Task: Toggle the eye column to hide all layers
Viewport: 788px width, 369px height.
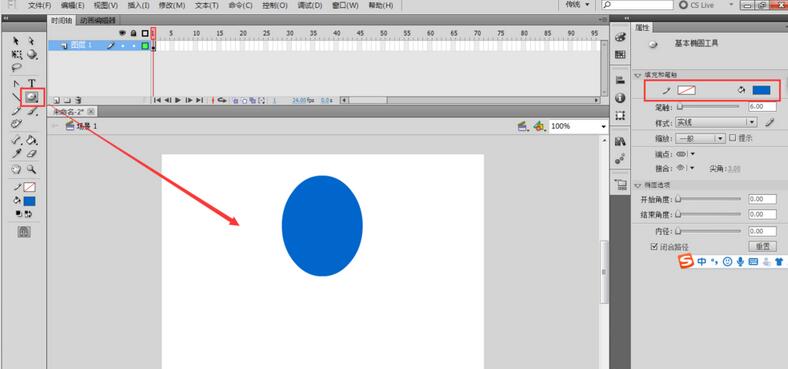Action: (122, 33)
